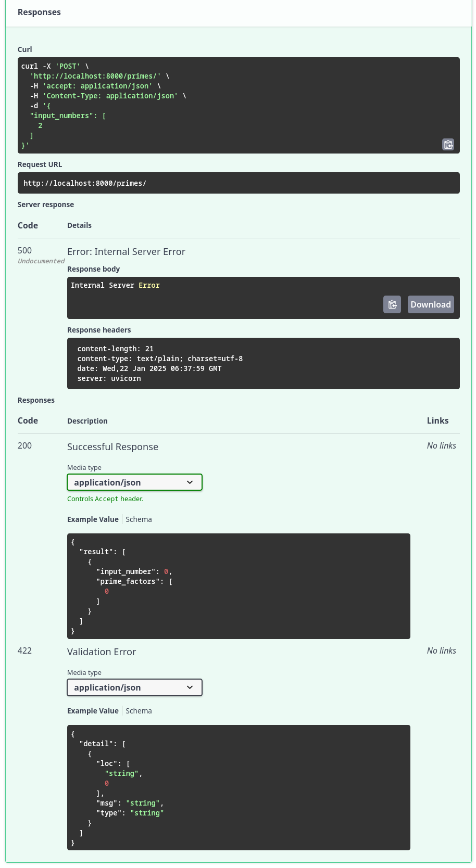Viewport: 476px width, 868px height.
Task: Switch to Schema tab under 200 response
Action: click(x=139, y=519)
